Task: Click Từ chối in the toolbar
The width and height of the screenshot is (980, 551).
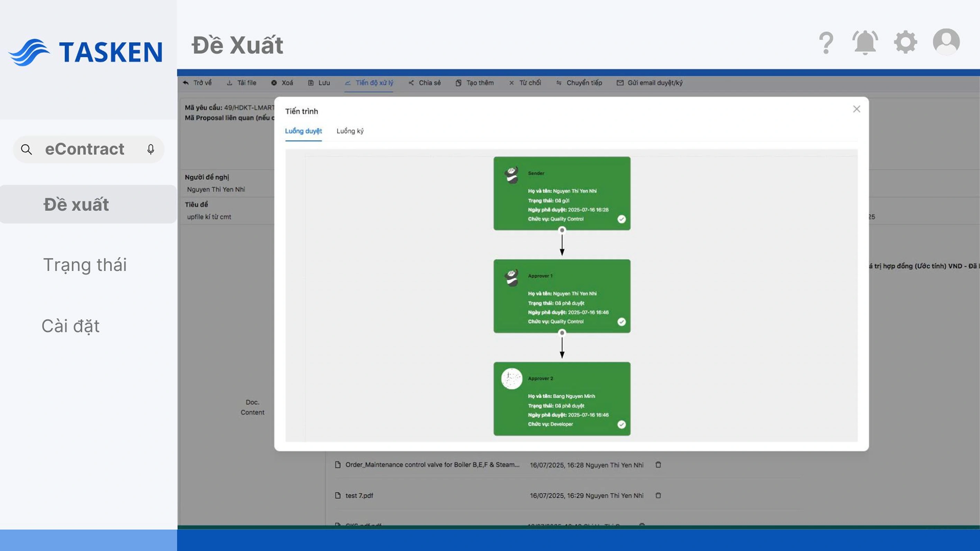Action: pos(525,83)
